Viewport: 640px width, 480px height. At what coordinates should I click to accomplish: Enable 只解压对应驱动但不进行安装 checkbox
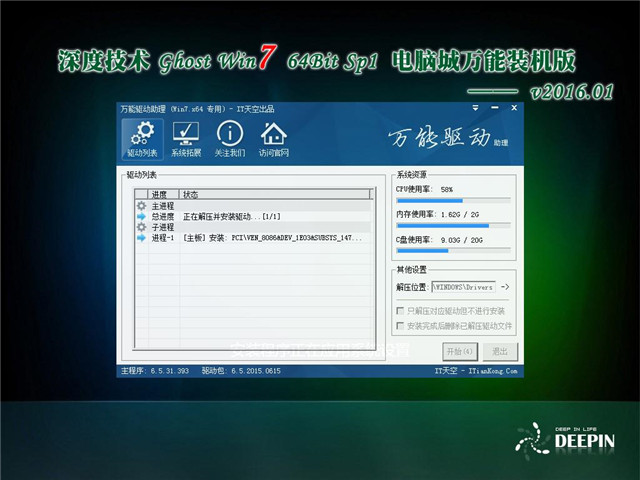pyautogui.click(x=400, y=311)
